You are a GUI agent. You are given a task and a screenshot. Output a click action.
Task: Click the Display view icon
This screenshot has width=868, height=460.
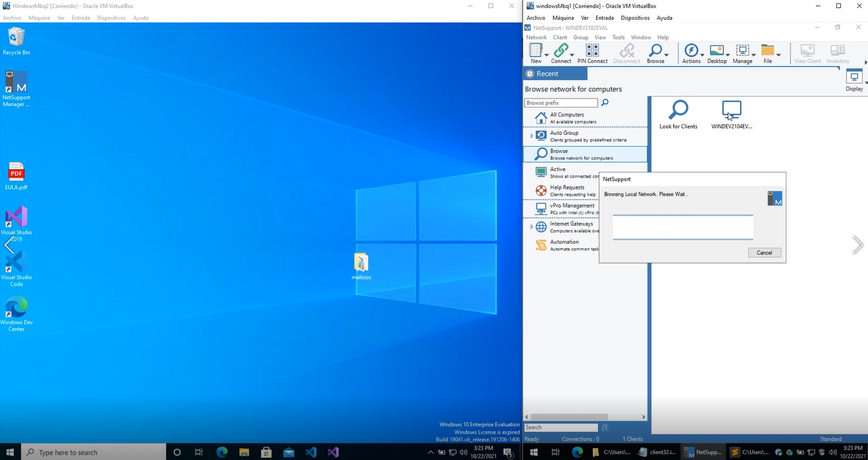(854, 77)
